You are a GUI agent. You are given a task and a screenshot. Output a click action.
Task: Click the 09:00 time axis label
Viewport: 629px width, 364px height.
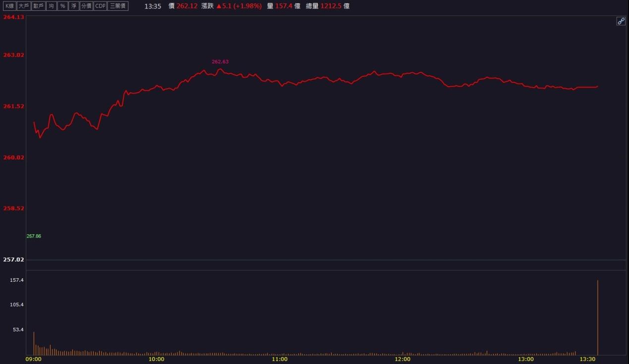34,359
